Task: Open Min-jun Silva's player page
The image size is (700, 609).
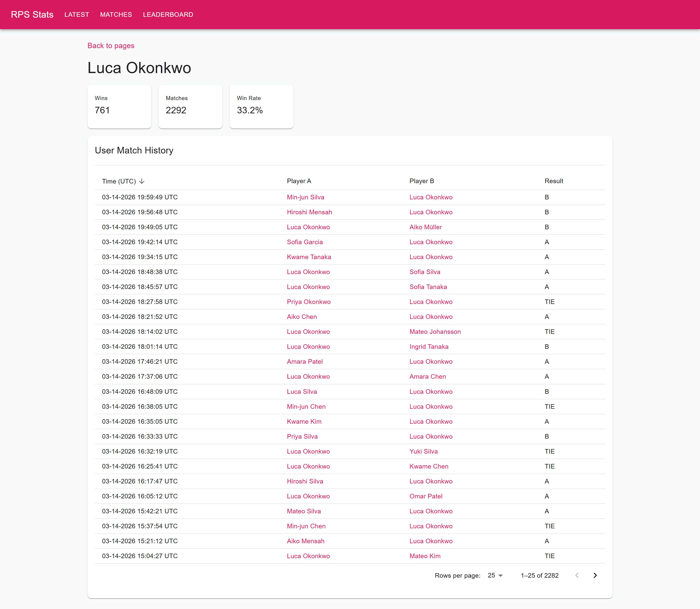Action: 305,197
